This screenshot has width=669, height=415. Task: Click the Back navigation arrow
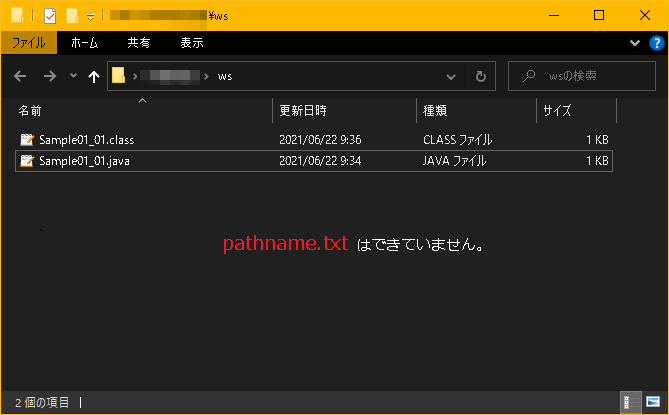coord(22,76)
